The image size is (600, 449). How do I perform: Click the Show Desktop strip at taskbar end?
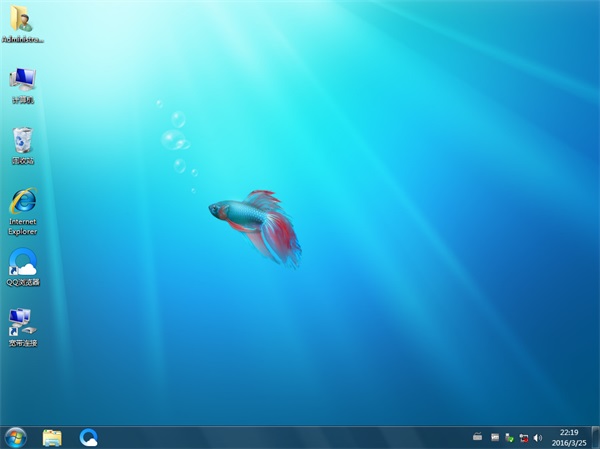click(596, 437)
